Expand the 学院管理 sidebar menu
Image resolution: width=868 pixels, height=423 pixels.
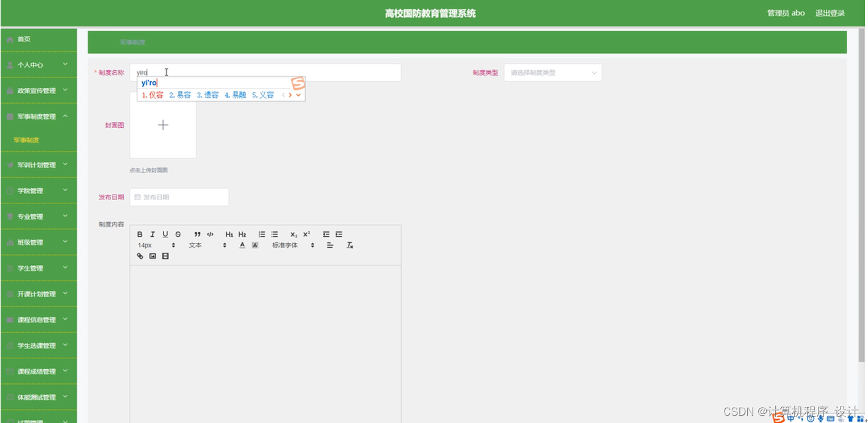click(39, 190)
